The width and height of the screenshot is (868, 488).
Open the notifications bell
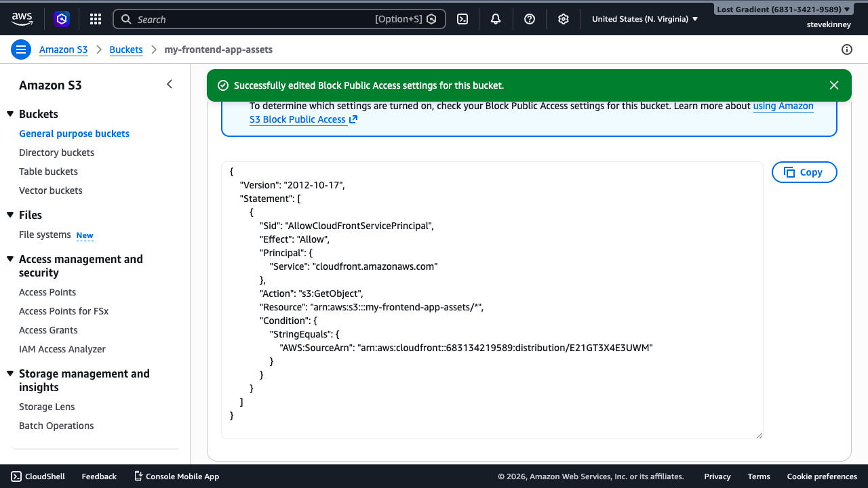496,19
